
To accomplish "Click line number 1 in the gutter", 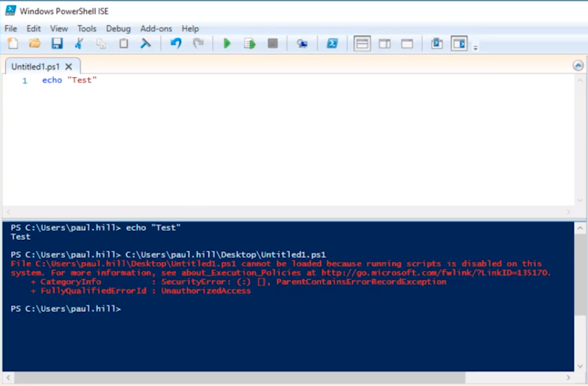I will [x=25, y=80].
